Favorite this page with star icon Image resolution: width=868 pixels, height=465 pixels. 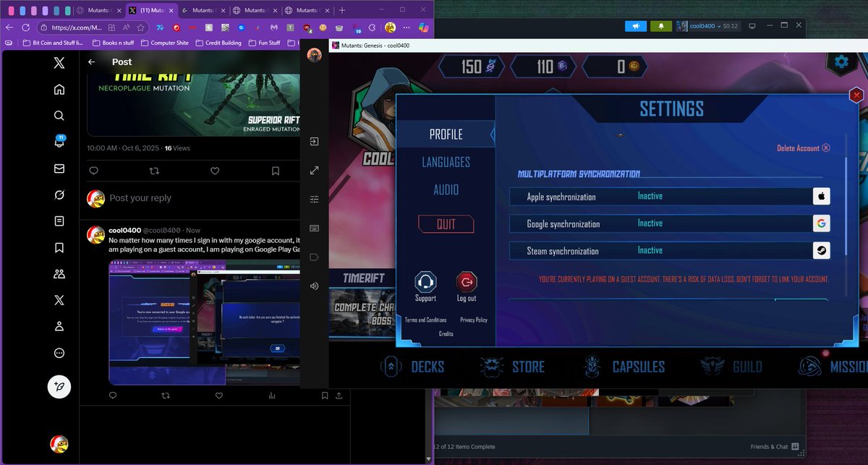[141, 27]
